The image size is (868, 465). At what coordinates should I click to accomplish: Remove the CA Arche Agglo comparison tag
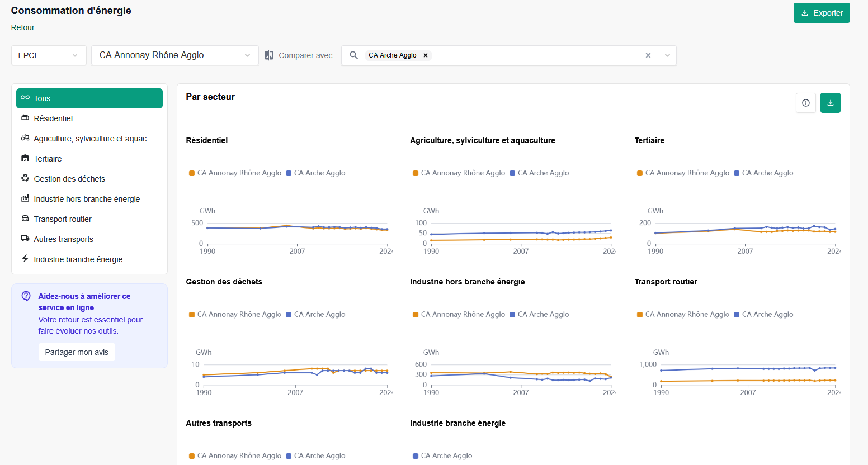click(x=426, y=55)
